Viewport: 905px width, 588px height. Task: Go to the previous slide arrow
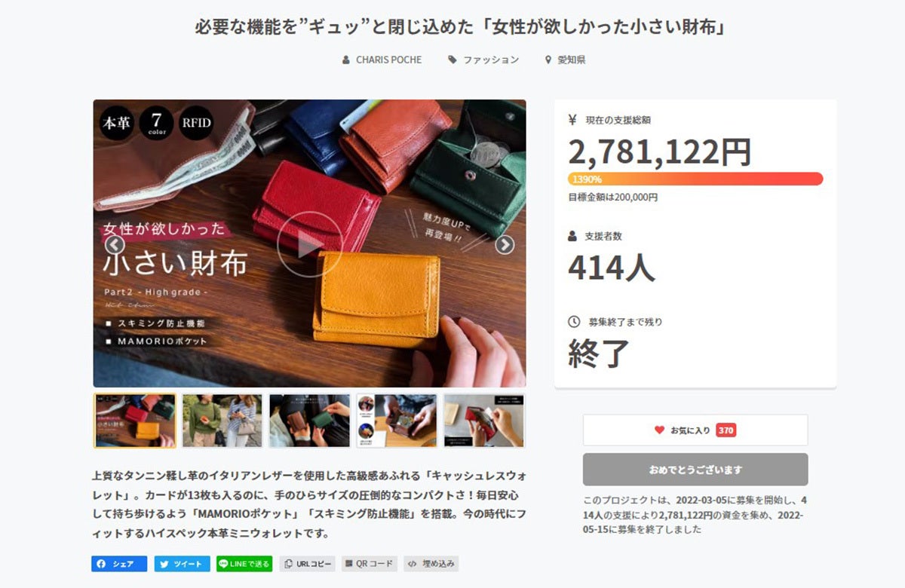coord(115,245)
